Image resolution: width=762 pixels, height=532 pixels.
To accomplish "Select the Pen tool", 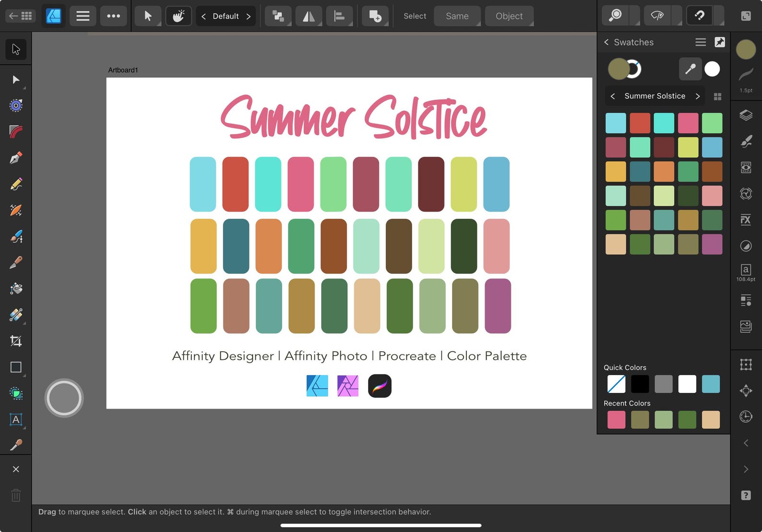I will click(x=16, y=158).
